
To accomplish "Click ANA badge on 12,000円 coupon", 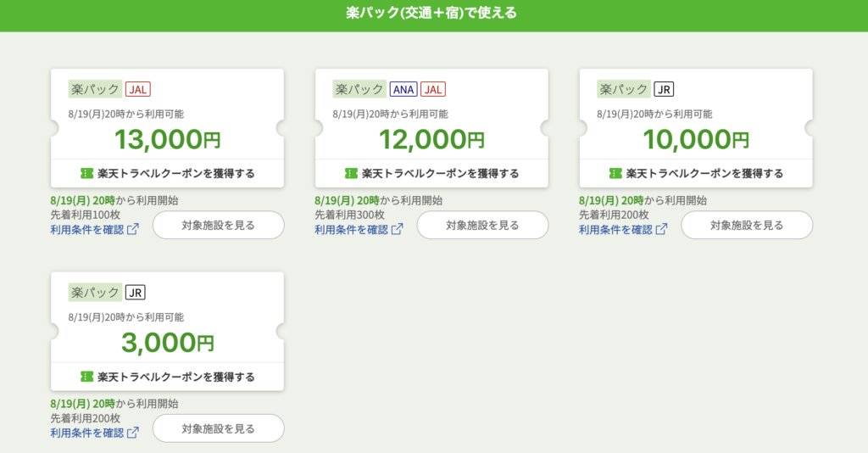I will point(403,89).
